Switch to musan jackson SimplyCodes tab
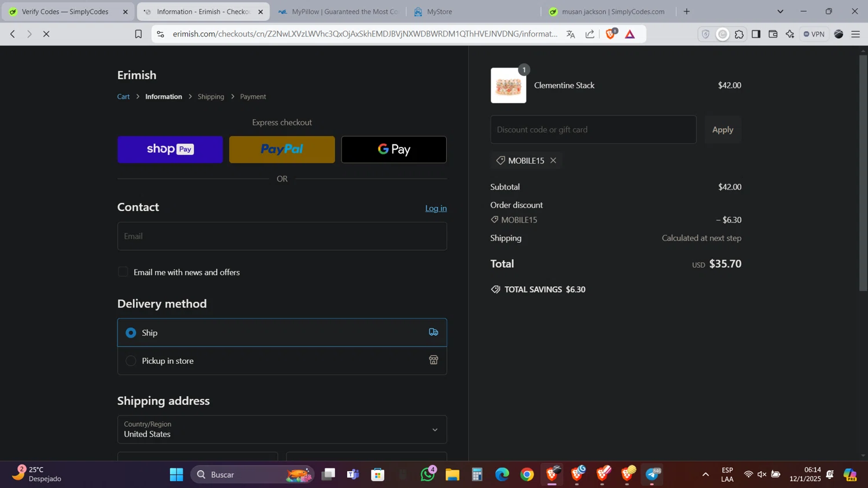 pyautogui.click(x=608, y=12)
